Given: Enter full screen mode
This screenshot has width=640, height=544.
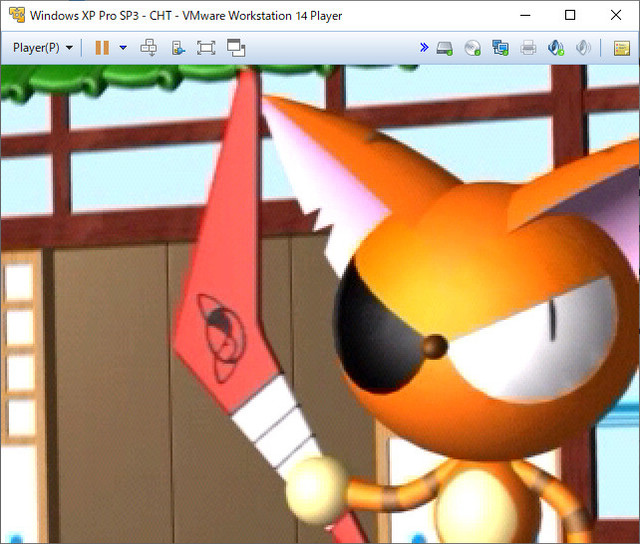Looking at the screenshot, I should [x=206, y=48].
